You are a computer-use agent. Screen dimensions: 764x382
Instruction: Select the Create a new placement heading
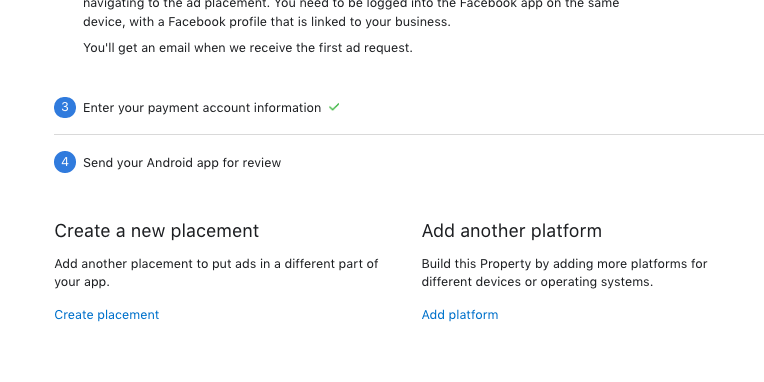[x=156, y=231]
